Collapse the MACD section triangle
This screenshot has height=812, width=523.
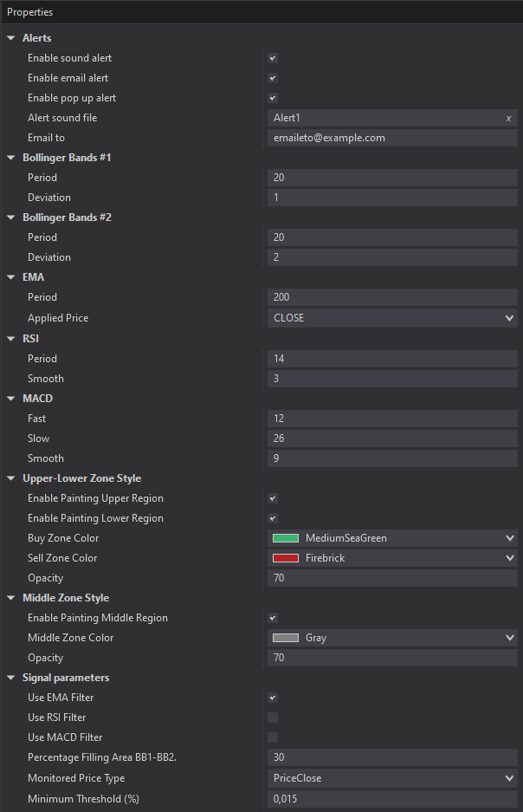click(11, 399)
